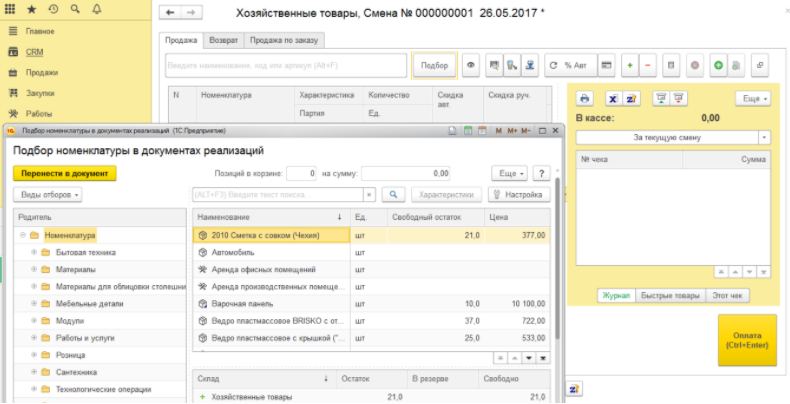Image resolution: width=790 pixels, height=404 pixels.
Task: Open help question mark button
Action: 542,173
